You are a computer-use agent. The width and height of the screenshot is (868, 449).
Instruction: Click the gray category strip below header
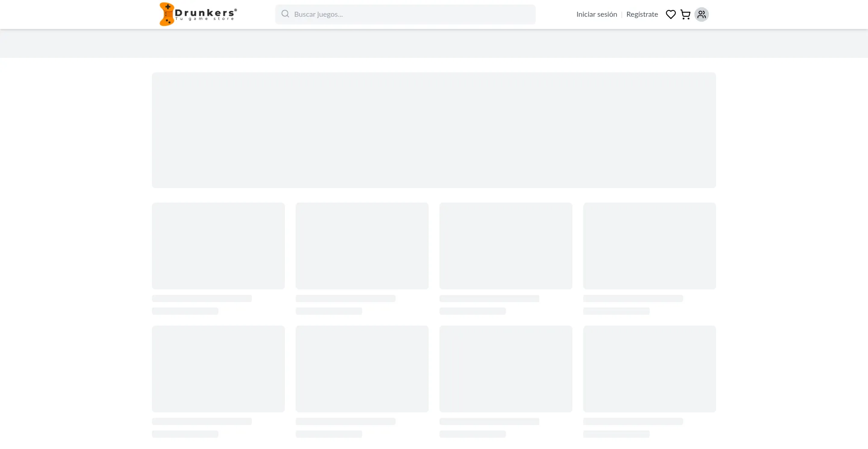pos(434,43)
